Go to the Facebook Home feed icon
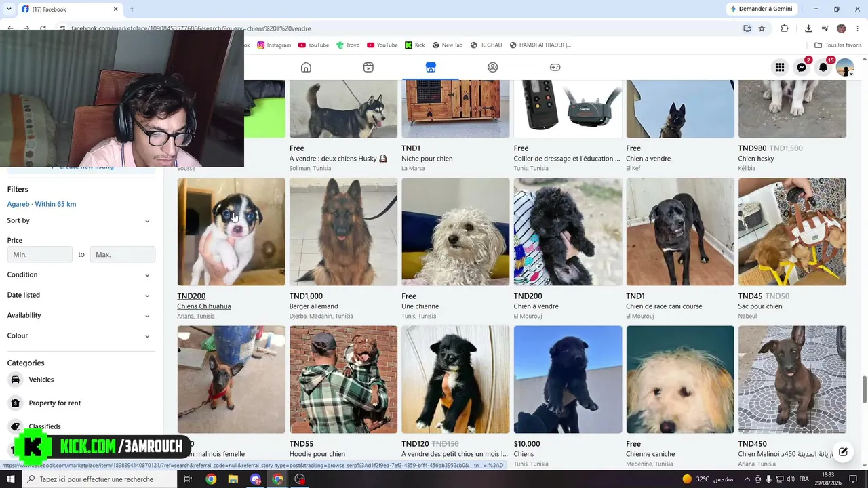 (306, 67)
